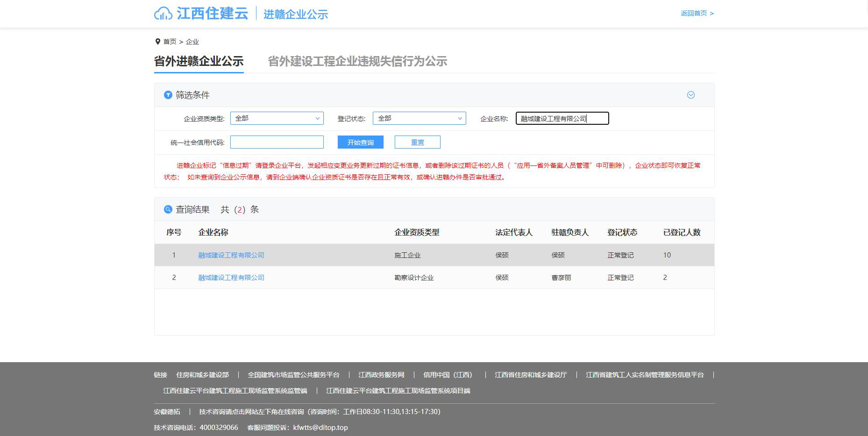This screenshot has height=436, width=868.
Task: Click the 法定代表人 column header
Action: [x=514, y=232]
